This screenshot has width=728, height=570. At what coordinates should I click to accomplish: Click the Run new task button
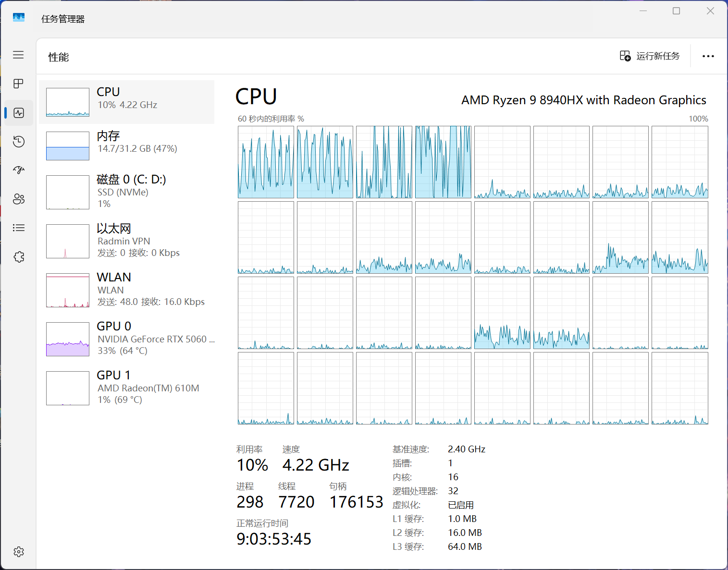tap(650, 56)
